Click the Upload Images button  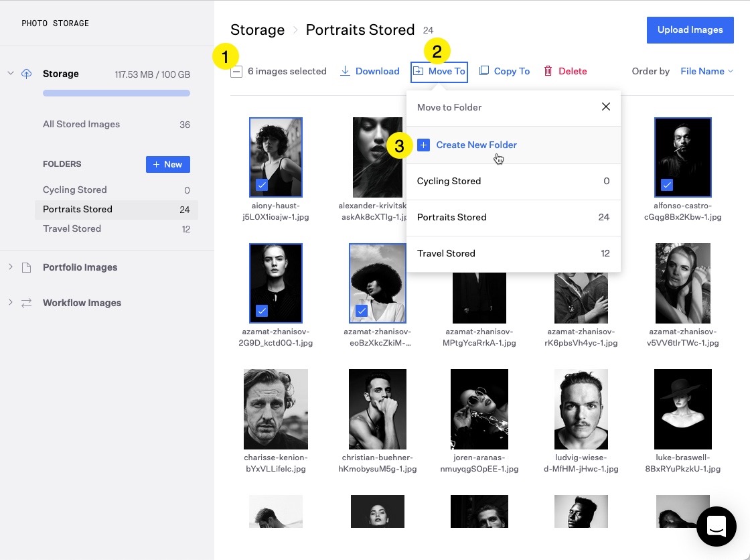690,30
